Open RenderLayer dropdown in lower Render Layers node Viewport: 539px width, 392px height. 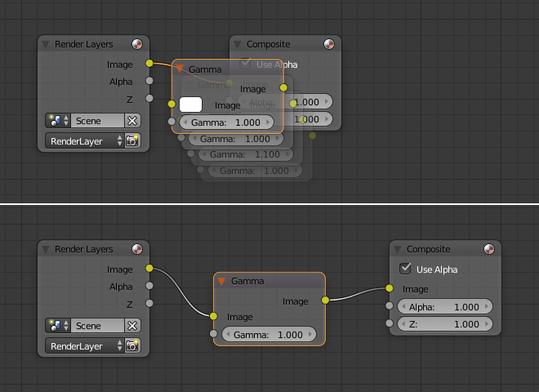click(x=85, y=346)
